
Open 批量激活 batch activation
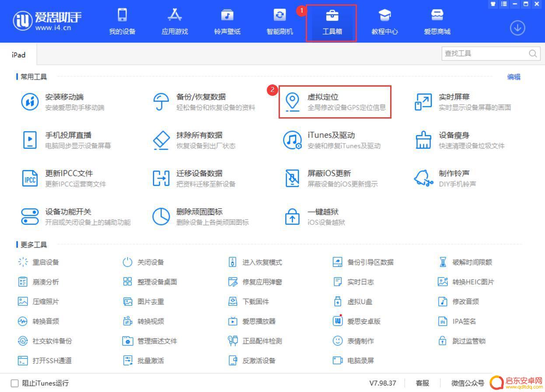[143, 360]
